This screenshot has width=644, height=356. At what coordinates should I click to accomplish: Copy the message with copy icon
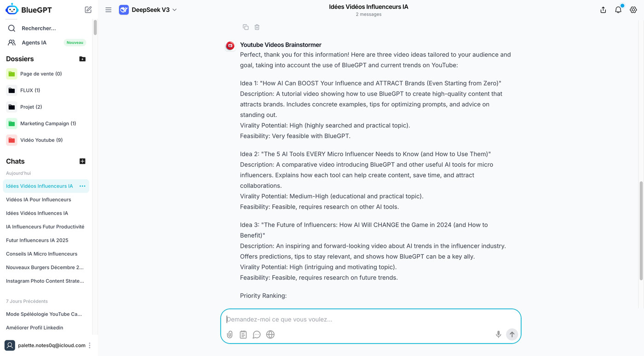tap(246, 27)
